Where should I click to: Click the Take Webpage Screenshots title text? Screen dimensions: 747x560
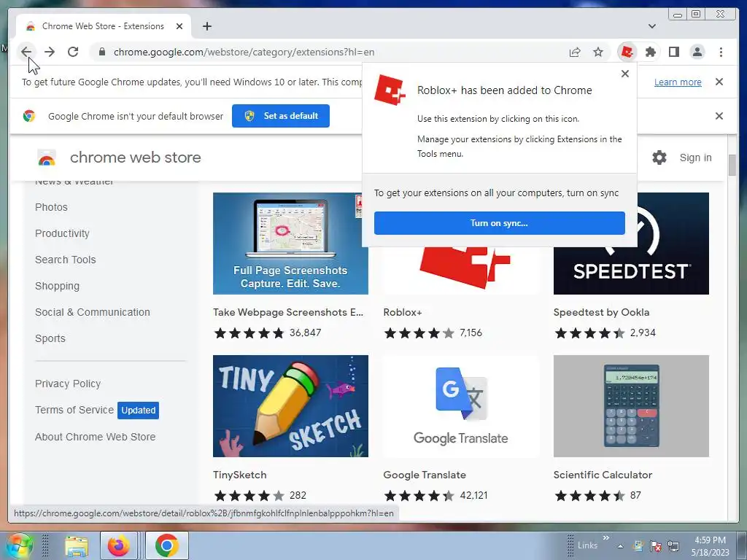coord(287,312)
